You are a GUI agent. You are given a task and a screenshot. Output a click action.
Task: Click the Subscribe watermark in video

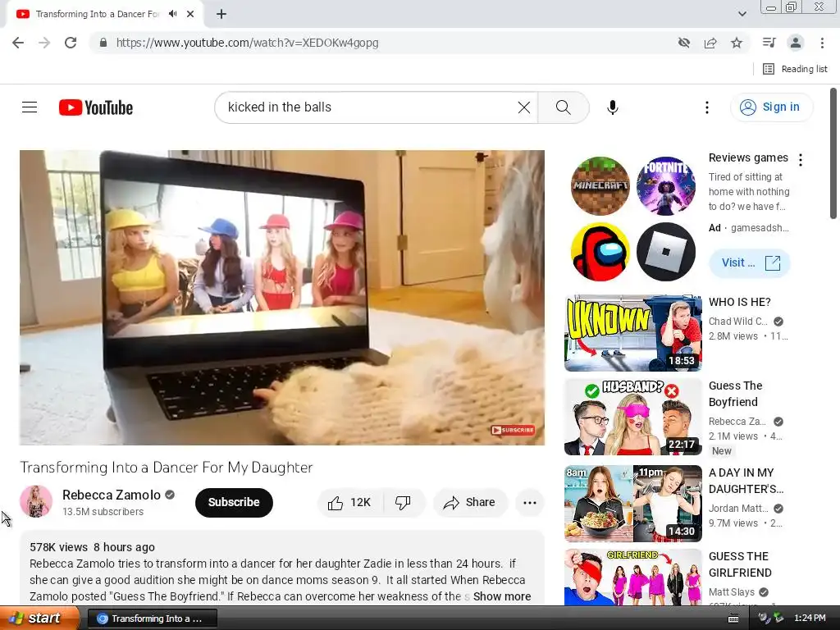[x=513, y=430]
